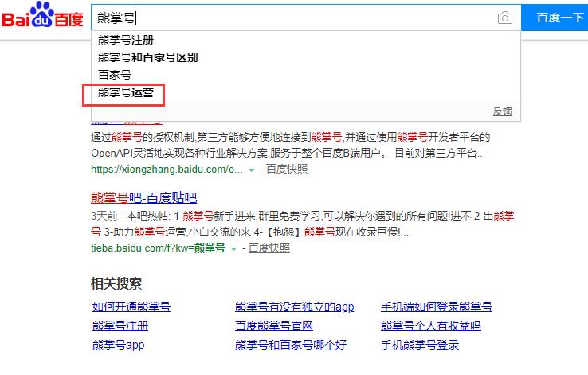588x375 pixels.
Task: Open the tieba.baidu.com green URL
Action: coord(158,248)
